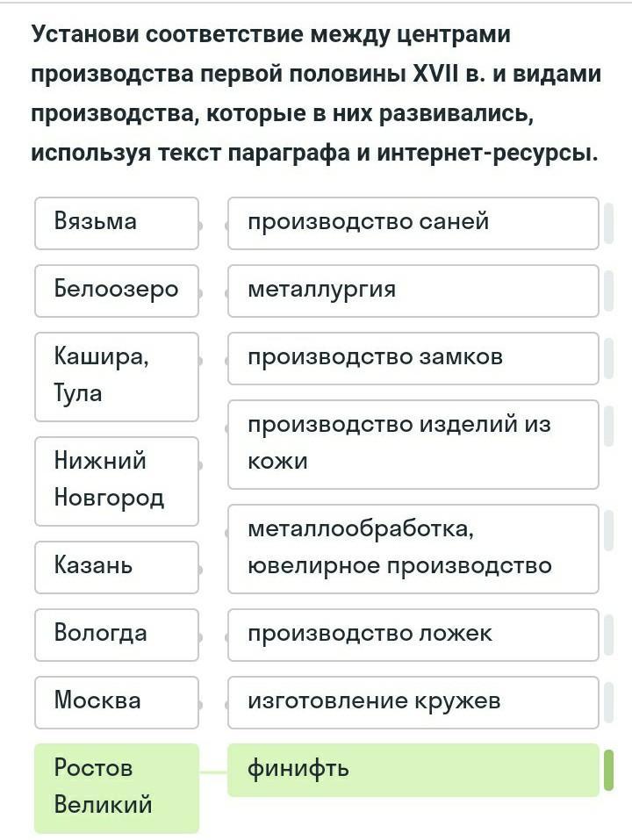Image resolution: width=632 pixels, height=840 pixels.
Task: Pick the Вологда city card
Action: coord(117,635)
